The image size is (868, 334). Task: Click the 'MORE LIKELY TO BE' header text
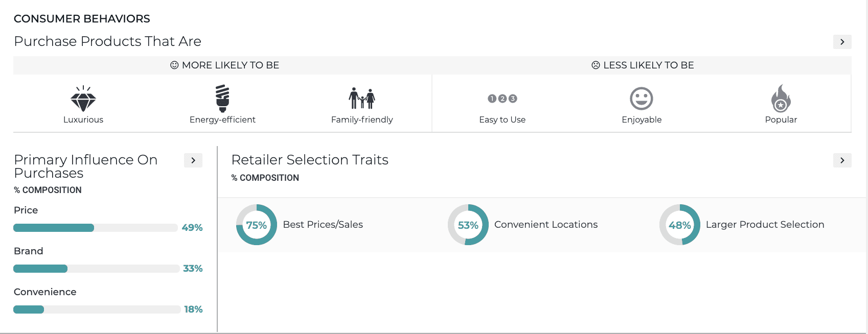click(x=231, y=65)
